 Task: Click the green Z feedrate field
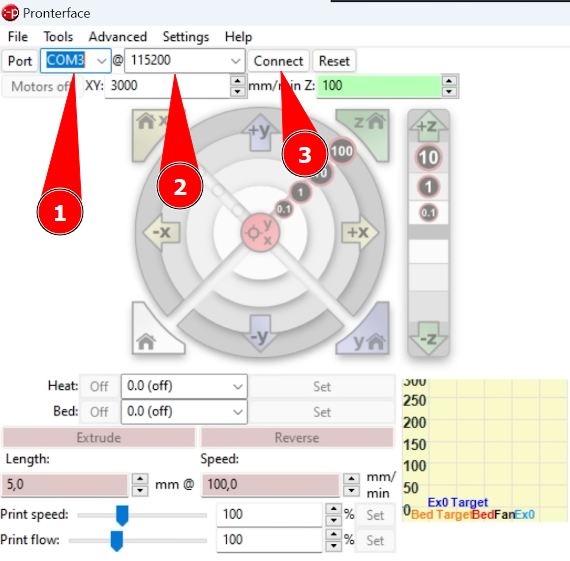coord(379,86)
